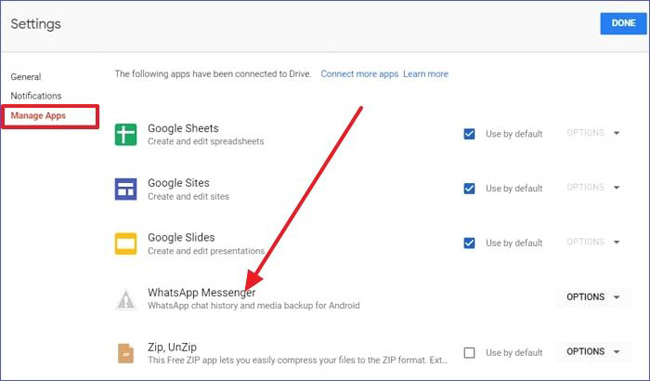Click the Google Sites app icon
The height and width of the screenshot is (381, 650).
[126, 189]
